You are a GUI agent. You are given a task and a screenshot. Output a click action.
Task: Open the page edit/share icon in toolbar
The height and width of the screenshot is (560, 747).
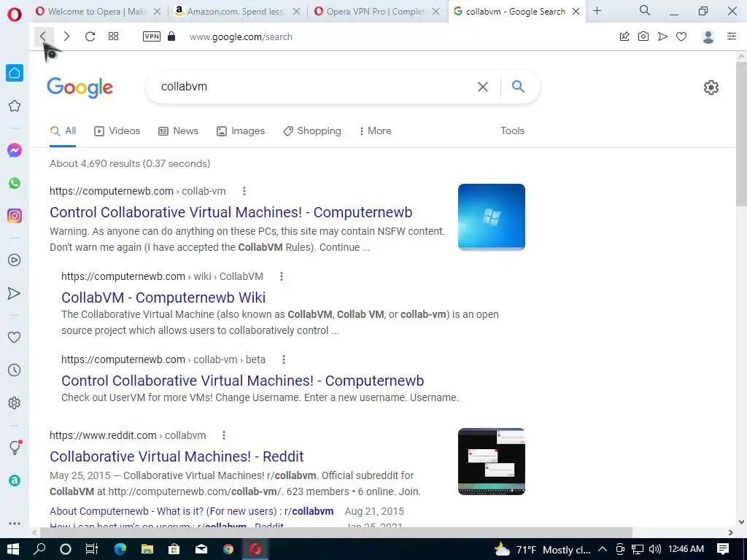[x=624, y=36]
